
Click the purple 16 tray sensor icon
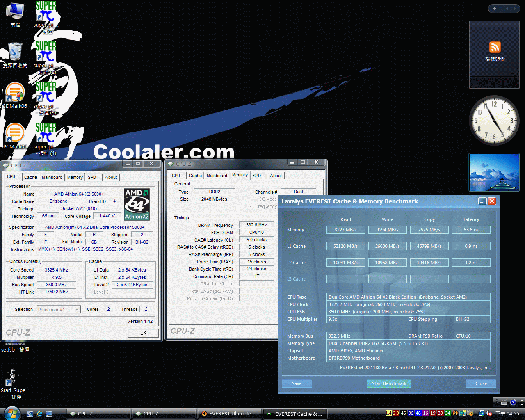tap(425, 413)
